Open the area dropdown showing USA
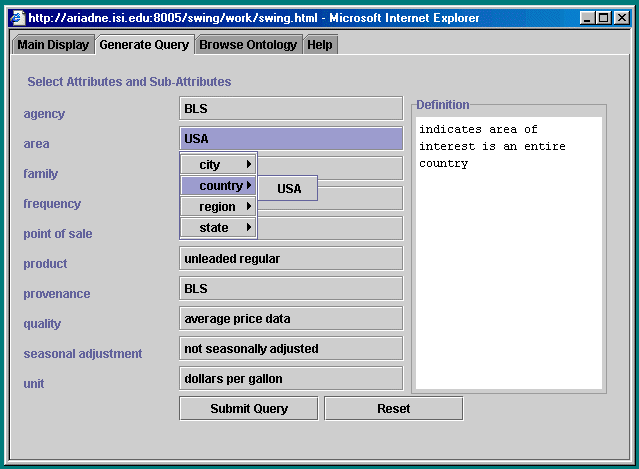Image resolution: width=639 pixels, height=469 pixels. pos(290,139)
